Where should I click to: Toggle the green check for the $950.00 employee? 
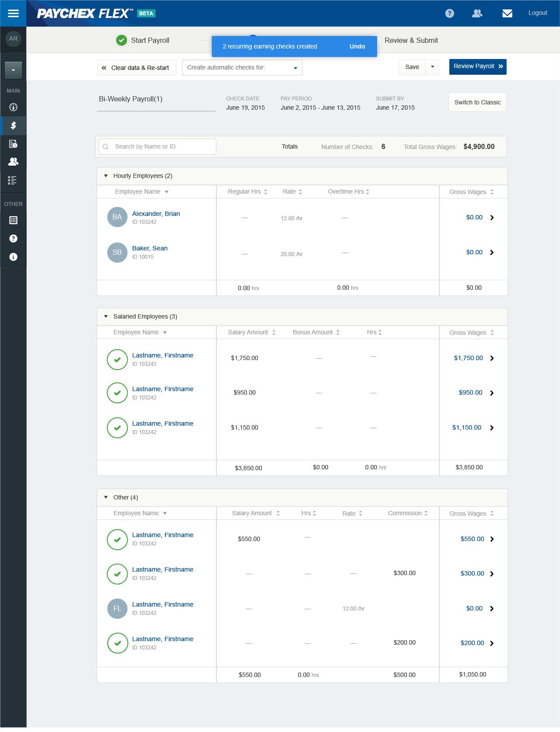[x=117, y=393]
